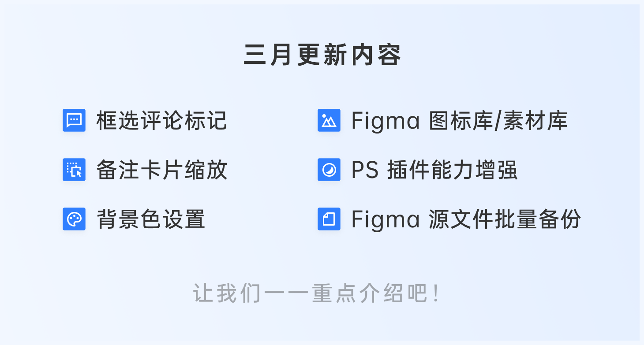
Task: Open the 框选评论标记 item text
Action: pyautogui.click(x=162, y=121)
